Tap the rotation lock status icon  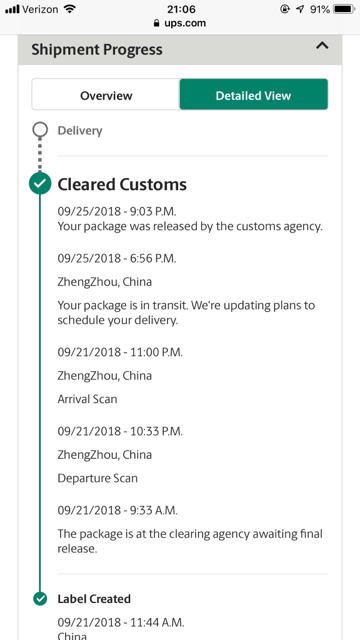pos(285,9)
